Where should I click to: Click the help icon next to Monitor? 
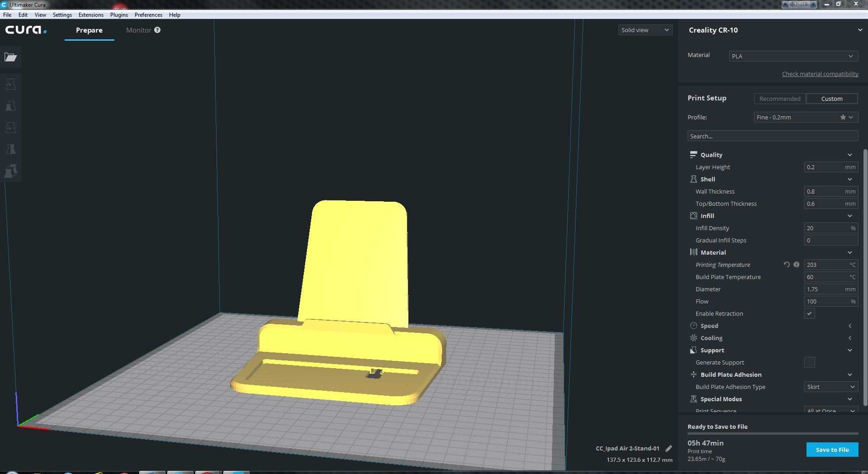pyautogui.click(x=157, y=30)
